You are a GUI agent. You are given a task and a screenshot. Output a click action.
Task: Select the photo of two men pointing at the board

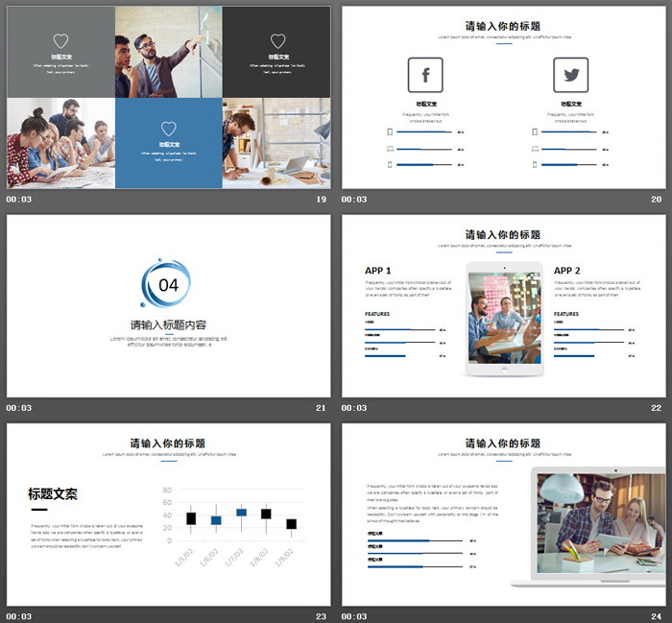(x=168, y=52)
